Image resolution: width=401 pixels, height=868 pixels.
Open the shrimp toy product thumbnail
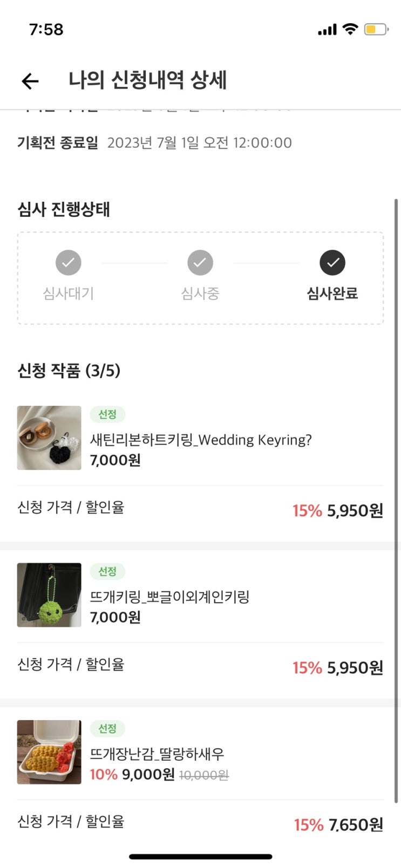[49, 751]
